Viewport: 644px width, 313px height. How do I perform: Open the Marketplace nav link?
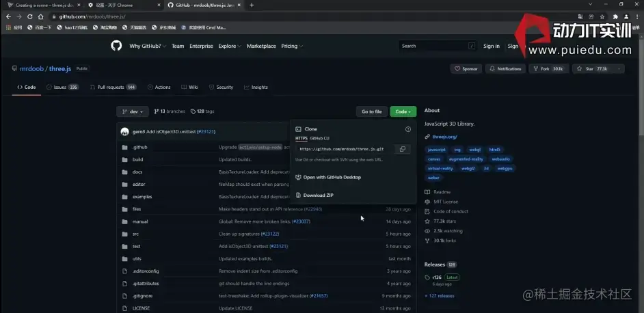[261, 46]
